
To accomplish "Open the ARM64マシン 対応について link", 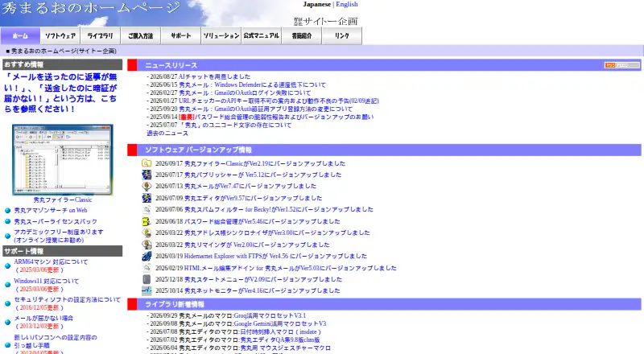I will click(51, 261).
